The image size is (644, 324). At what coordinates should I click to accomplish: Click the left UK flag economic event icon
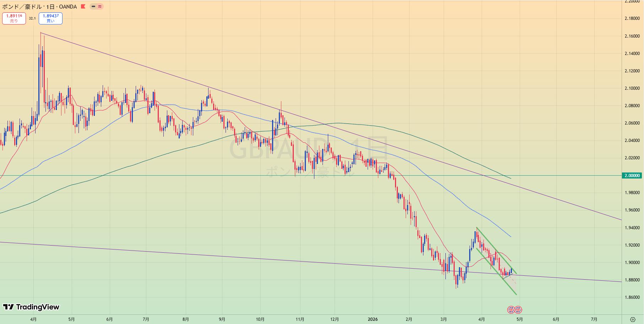pyautogui.click(x=511, y=310)
